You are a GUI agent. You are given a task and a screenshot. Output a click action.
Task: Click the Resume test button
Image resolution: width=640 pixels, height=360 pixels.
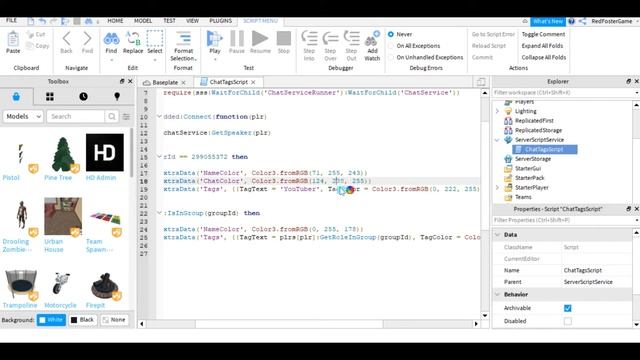pyautogui.click(x=260, y=39)
